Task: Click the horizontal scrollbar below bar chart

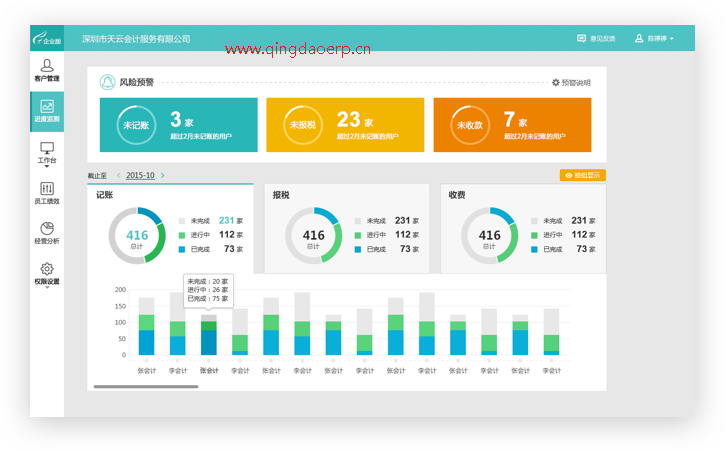Action: [146, 386]
